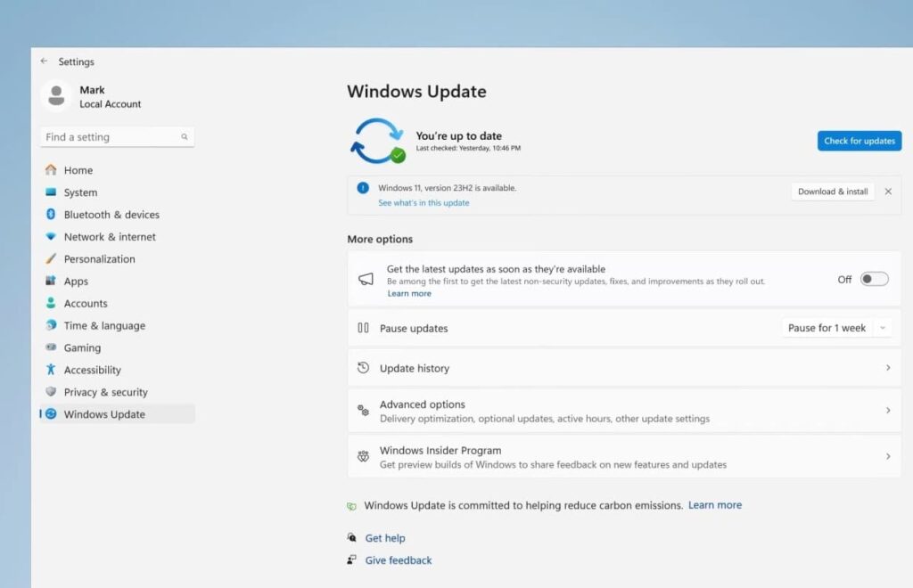This screenshot has height=588, width=913.
Task: Click the Network & internet globe icon
Action: point(53,237)
